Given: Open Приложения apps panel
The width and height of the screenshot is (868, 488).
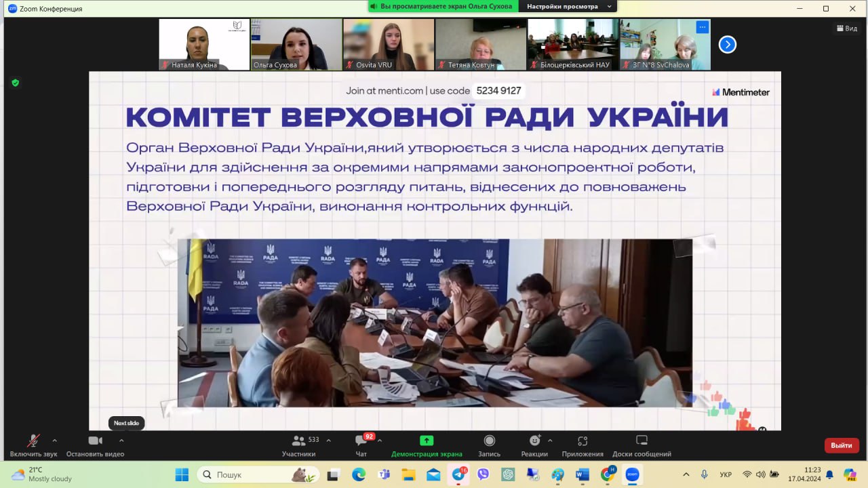Looking at the screenshot, I should click(x=583, y=446).
